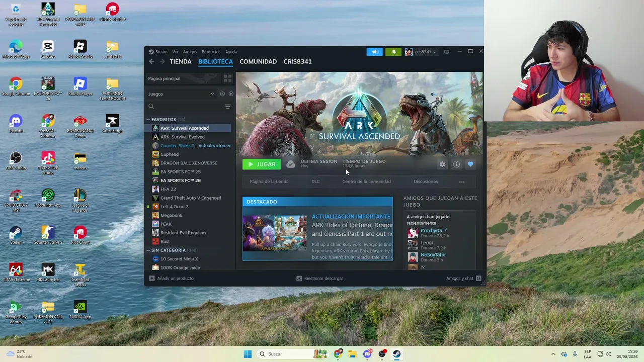Viewport: 644px width, 362px height.
Task: Switch library to grid collections view
Action: [227, 78]
